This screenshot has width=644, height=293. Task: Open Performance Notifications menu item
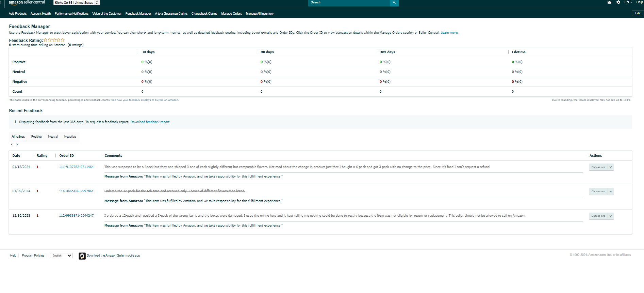71,14
